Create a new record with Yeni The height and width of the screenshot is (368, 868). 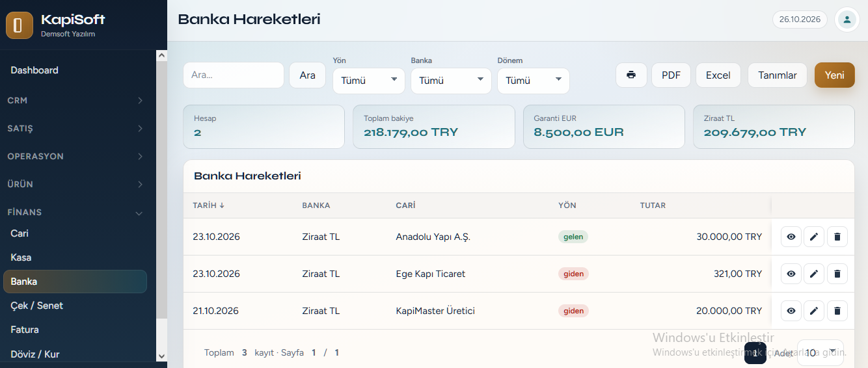pos(835,75)
